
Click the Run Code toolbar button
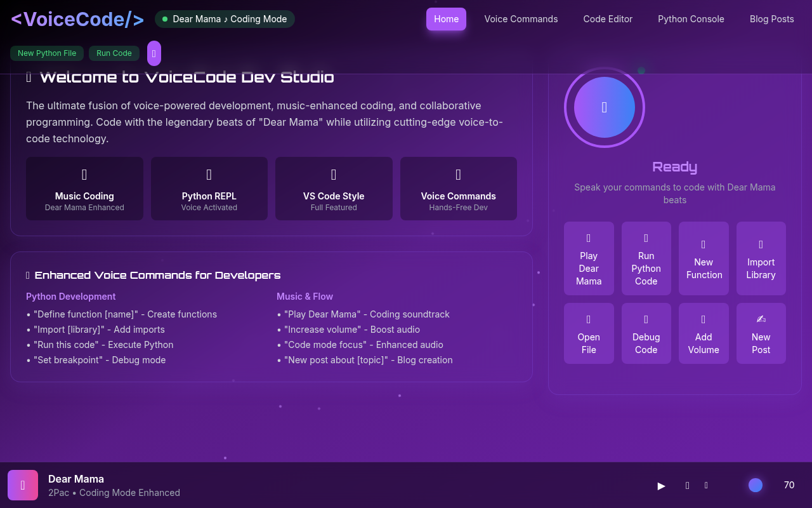tap(114, 53)
